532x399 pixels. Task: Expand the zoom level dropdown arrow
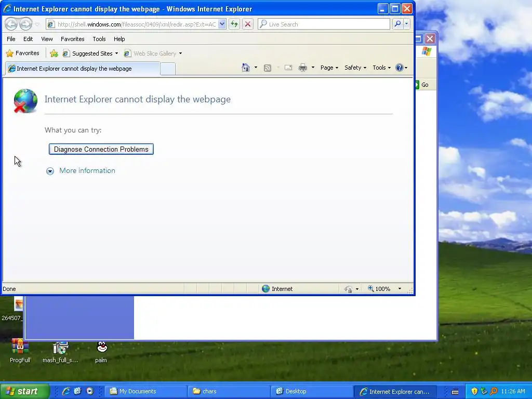click(x=400, y=289)
